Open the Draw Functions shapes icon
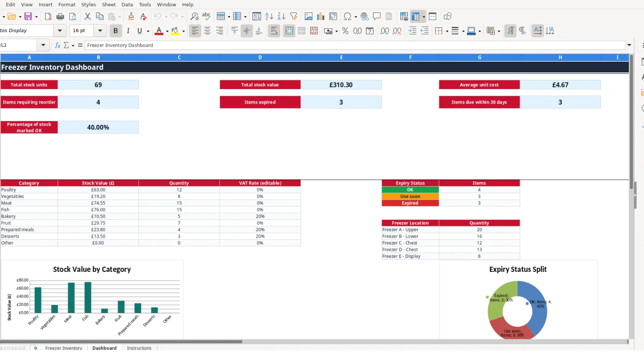This screenshot has width=644, height=362. click(x=448, y=17)
